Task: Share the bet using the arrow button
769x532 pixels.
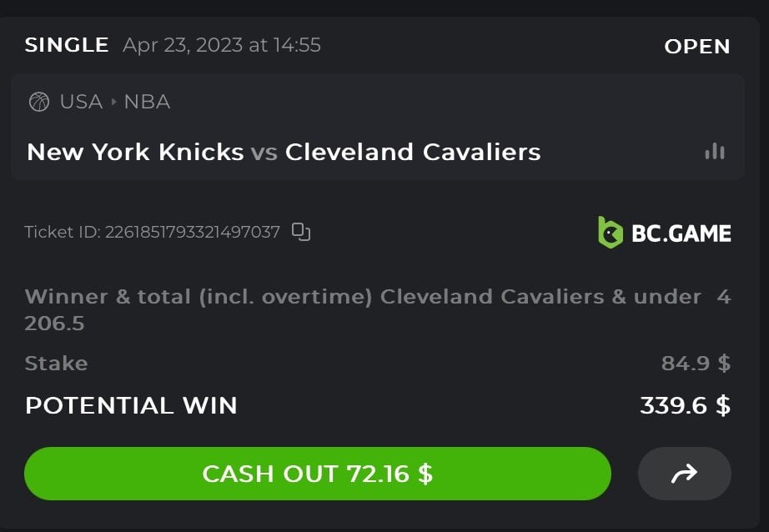Action: click(684, 474)
